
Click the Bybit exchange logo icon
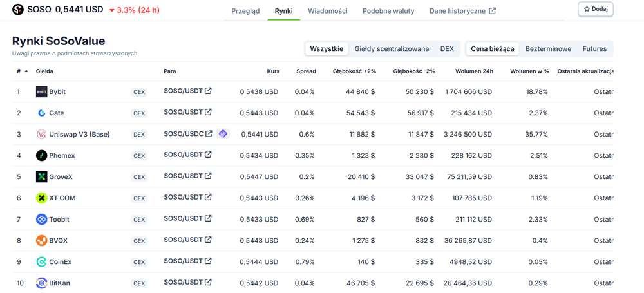click(x=41, y=91)
